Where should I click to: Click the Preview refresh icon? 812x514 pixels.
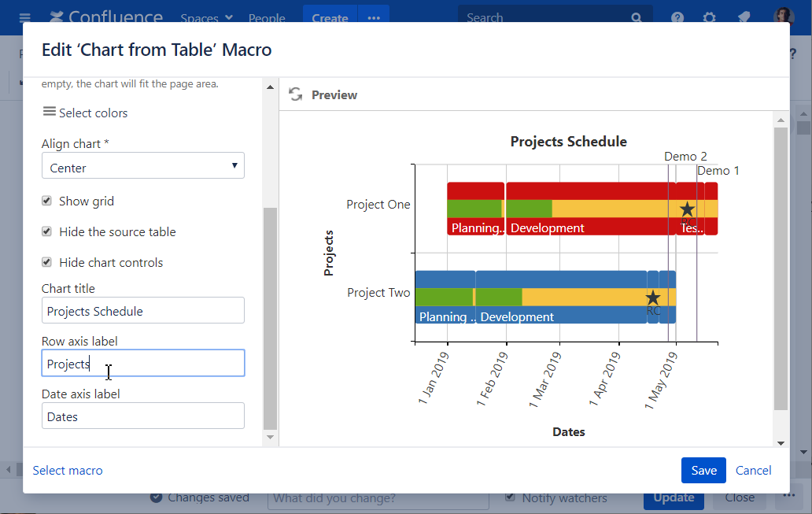[x=296, y=94]
